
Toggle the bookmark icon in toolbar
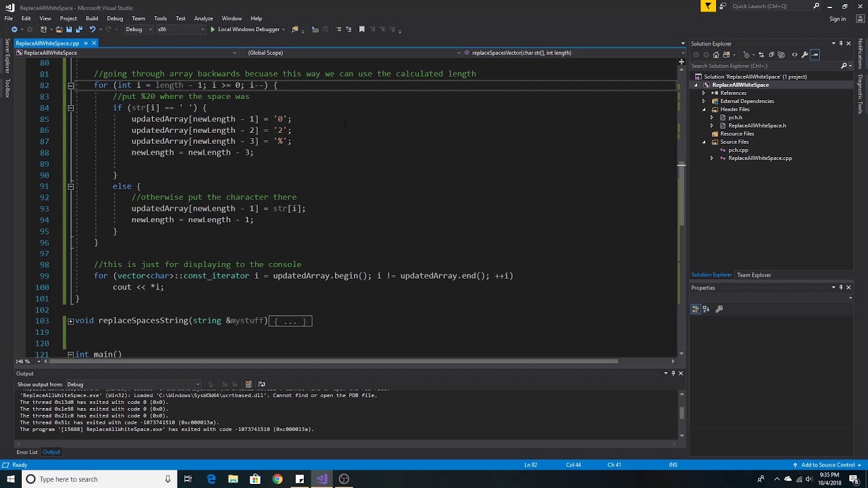point(361,29)
